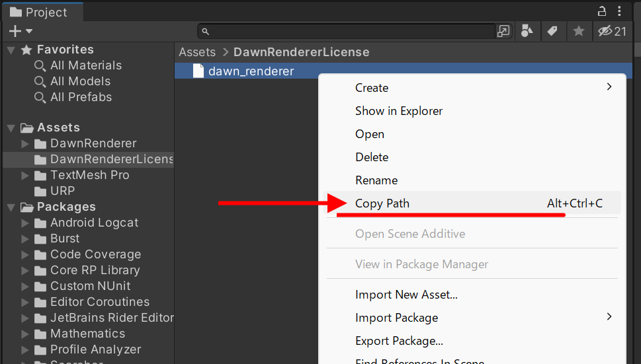Click the search by label tag icon

551,31
